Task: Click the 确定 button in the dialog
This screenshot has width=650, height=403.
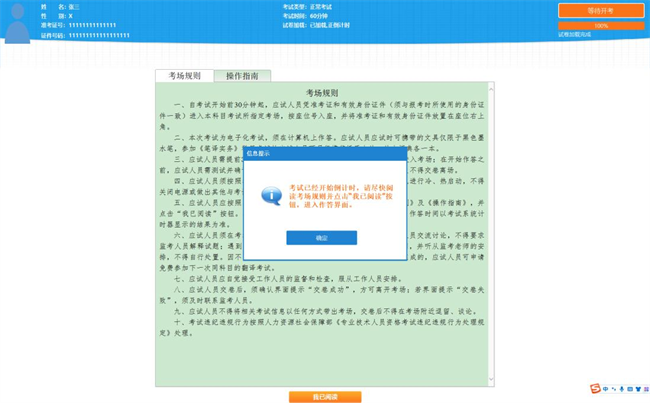Action: [x=321, y=238]
